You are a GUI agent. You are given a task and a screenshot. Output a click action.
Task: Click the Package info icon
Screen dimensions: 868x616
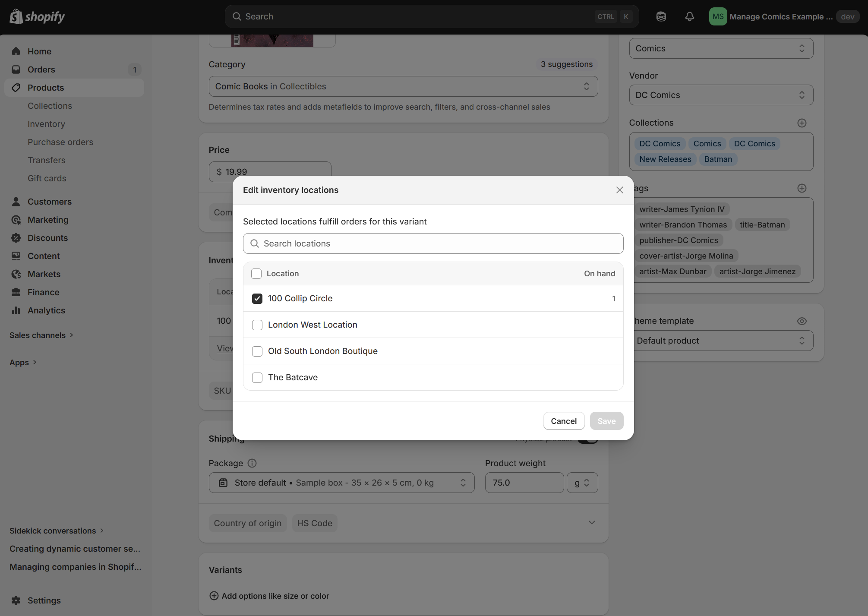[x=252, y=463]
